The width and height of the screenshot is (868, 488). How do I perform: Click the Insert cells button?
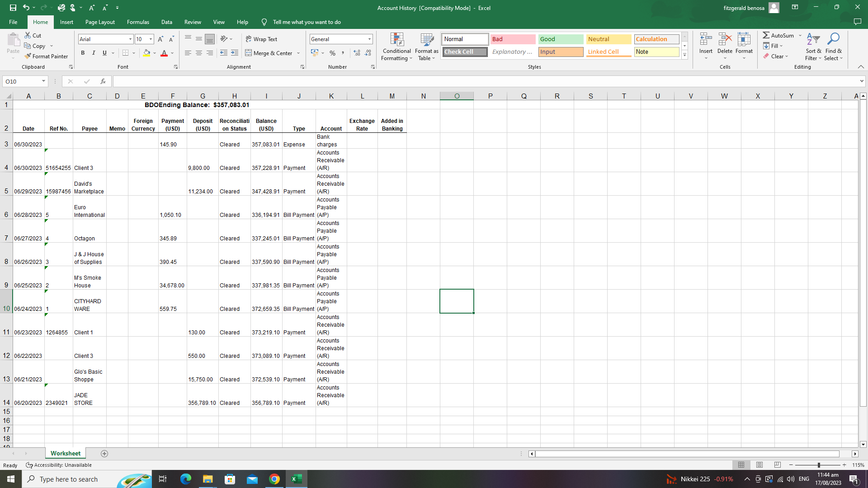coord(706,47)
